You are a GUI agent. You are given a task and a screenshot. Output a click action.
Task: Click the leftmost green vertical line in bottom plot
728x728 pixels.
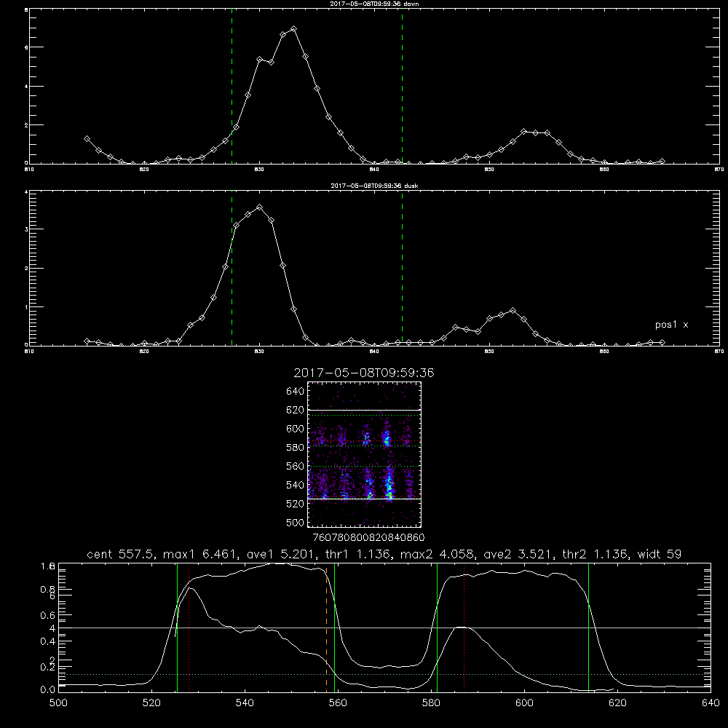[178, 628]
